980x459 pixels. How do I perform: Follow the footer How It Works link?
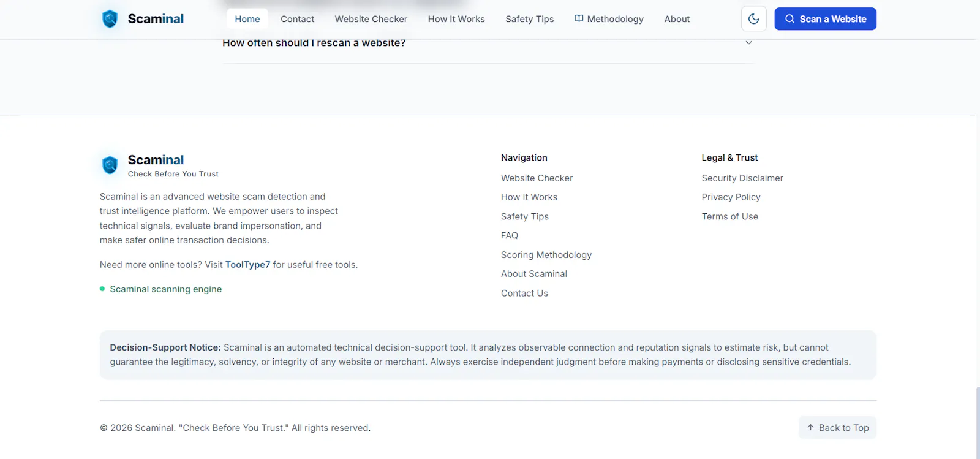529,197
